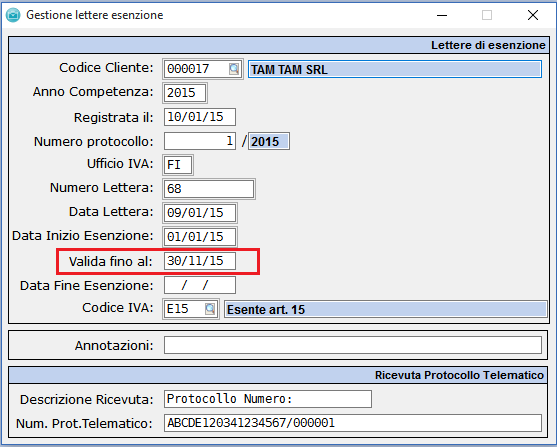Select the Anno Competenza field

(x=185, y=93)
